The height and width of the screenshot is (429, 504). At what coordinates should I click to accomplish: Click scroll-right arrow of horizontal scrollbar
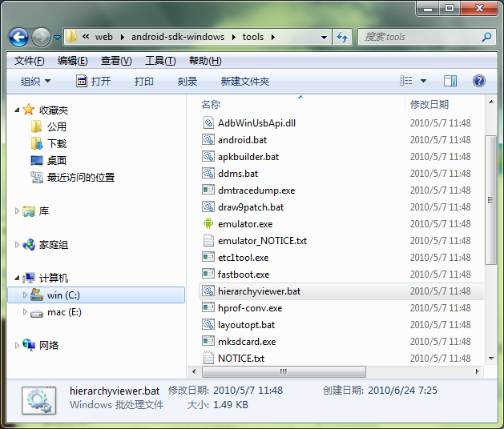477,372
